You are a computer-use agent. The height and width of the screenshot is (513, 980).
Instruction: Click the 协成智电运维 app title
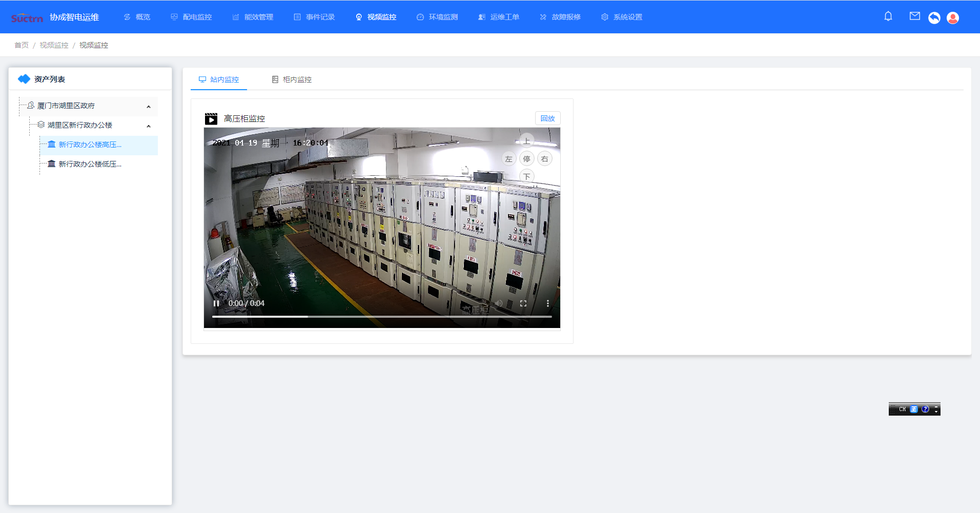point(74,17)
